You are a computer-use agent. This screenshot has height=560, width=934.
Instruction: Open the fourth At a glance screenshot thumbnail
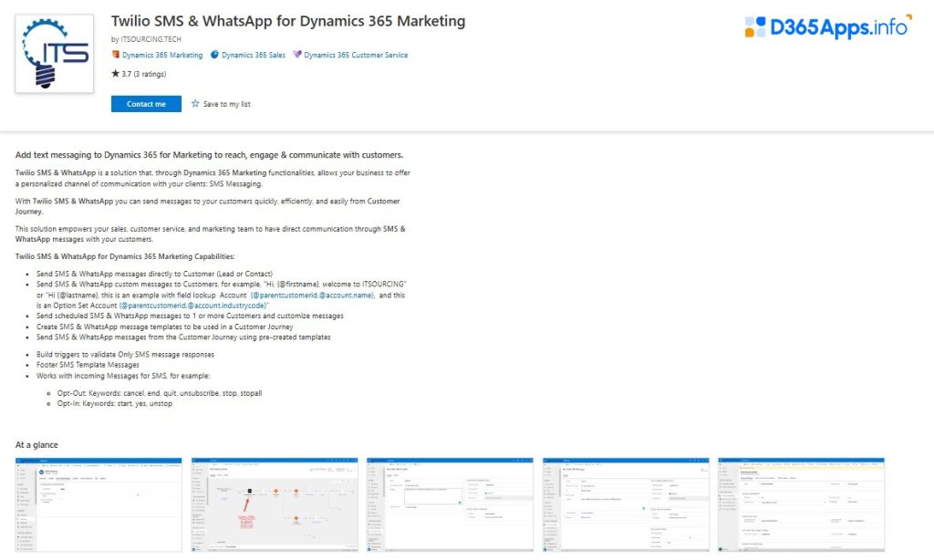point(626,505)
